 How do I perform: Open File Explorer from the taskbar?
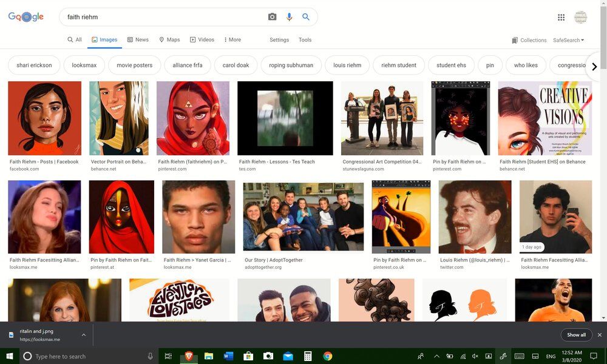pyautogui.click(x=209, y=356)
